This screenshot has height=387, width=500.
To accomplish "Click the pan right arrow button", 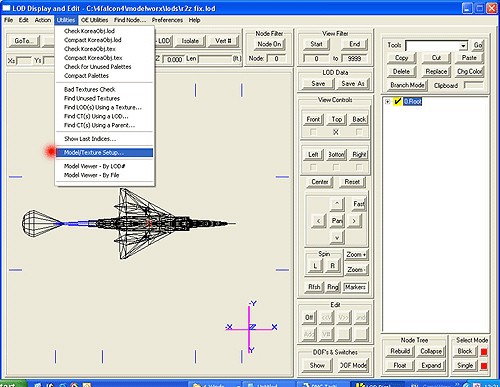I will click(x=354, y=221).
